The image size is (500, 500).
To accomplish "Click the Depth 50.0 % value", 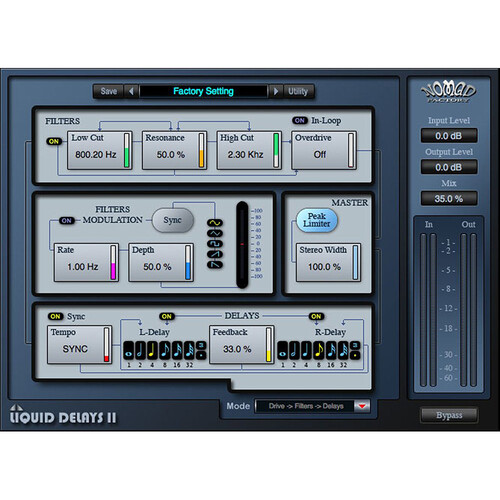I will pyautogui.click(x=157, y=267).
